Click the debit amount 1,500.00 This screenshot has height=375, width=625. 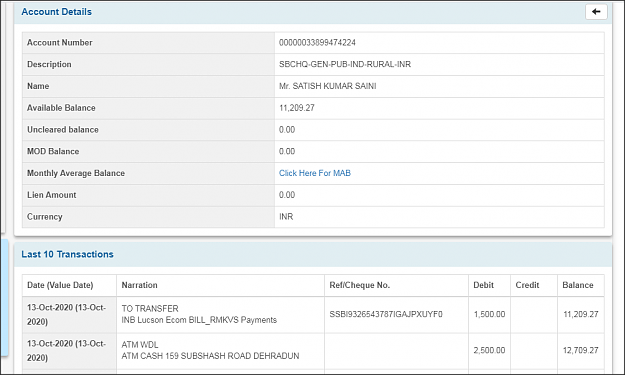tap(489, 314)
